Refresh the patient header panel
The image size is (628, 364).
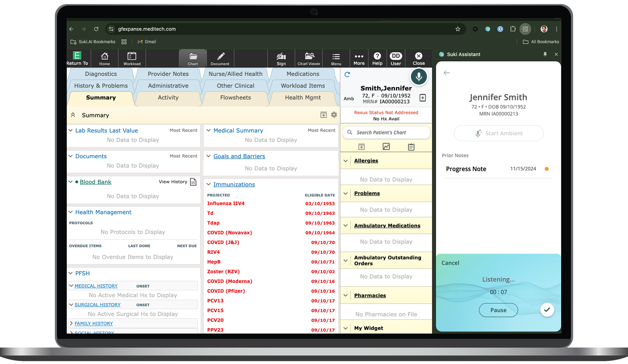point(347,75)
